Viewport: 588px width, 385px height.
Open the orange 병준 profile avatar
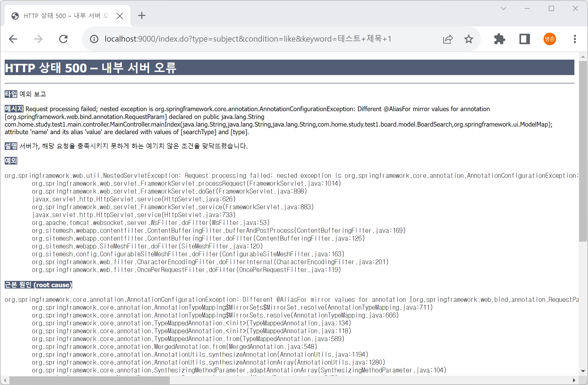point(550,39)
